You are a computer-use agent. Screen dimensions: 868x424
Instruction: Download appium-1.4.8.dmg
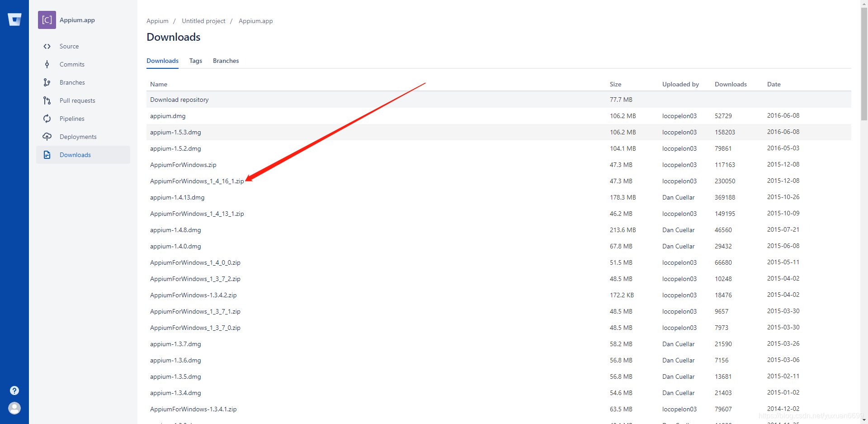coord(175,230)
